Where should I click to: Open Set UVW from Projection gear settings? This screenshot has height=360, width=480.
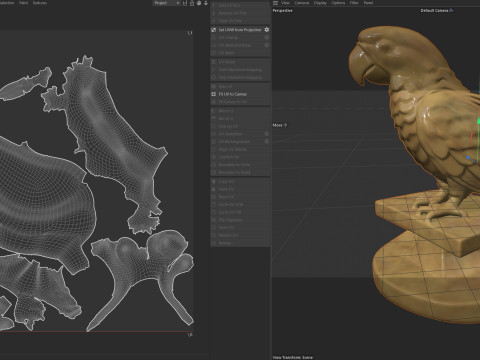click(x=267, y=30)
